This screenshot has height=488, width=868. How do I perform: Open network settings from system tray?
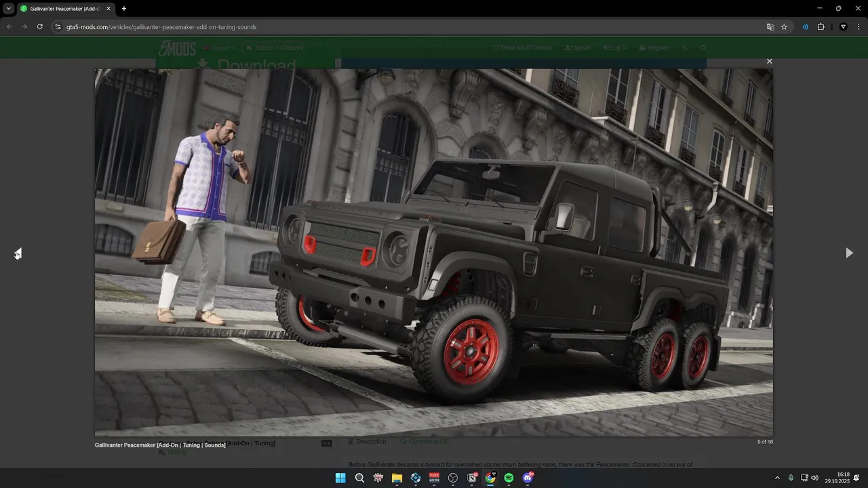pyautogui.click(x=804, y=478)
